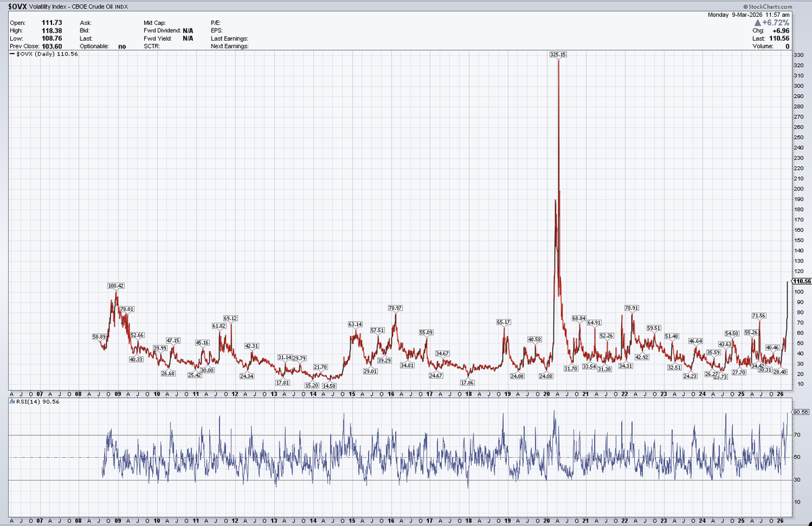Click the 65.17 peak label near 2019
Screen dimensions: 812x526
pyautogui.click(x=503, y=322)
